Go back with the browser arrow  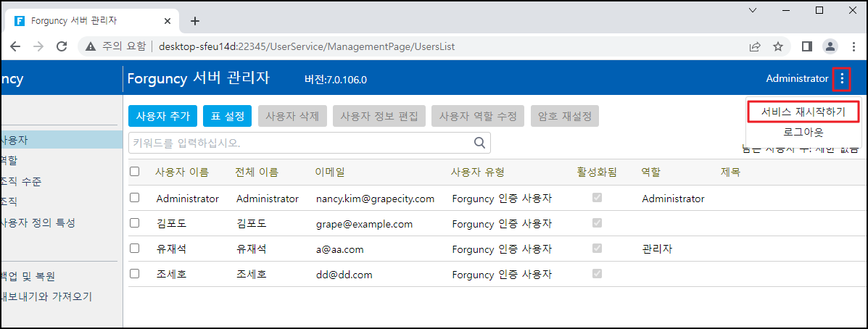[15, 46]
